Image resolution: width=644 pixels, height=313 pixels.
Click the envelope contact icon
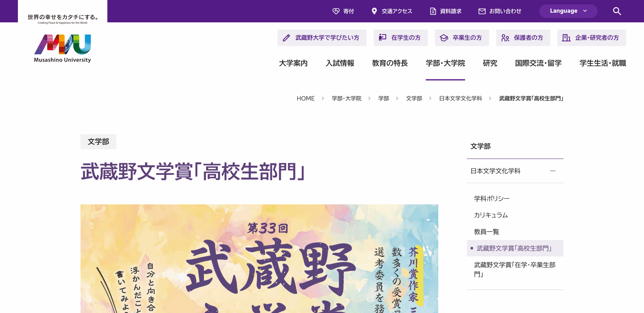[x=482, y=11]
